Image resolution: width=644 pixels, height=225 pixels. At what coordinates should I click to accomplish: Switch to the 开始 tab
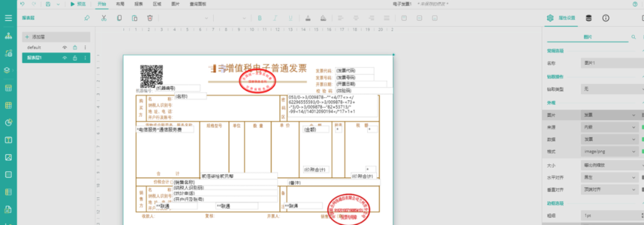click(102, 4)
